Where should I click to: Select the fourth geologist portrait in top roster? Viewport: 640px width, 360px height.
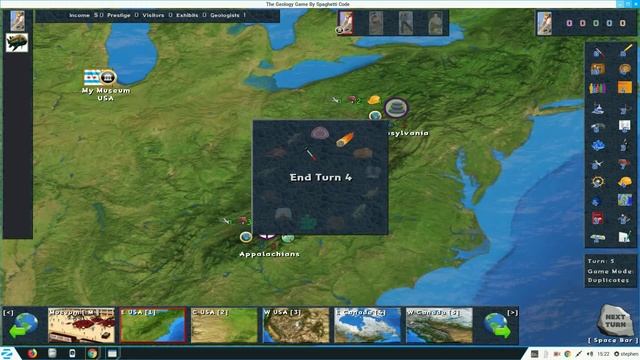[435, 23]
